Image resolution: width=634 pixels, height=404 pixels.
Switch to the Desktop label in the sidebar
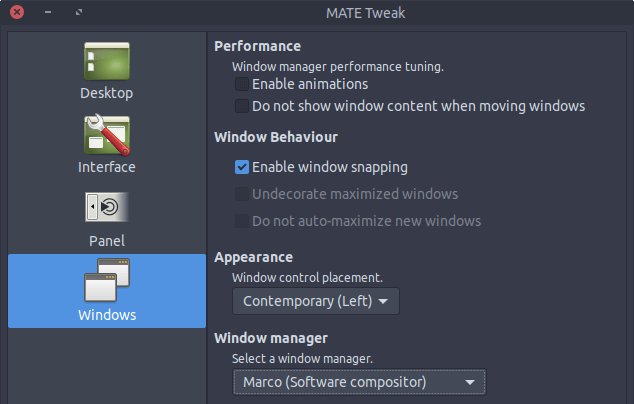pos(107,93)
